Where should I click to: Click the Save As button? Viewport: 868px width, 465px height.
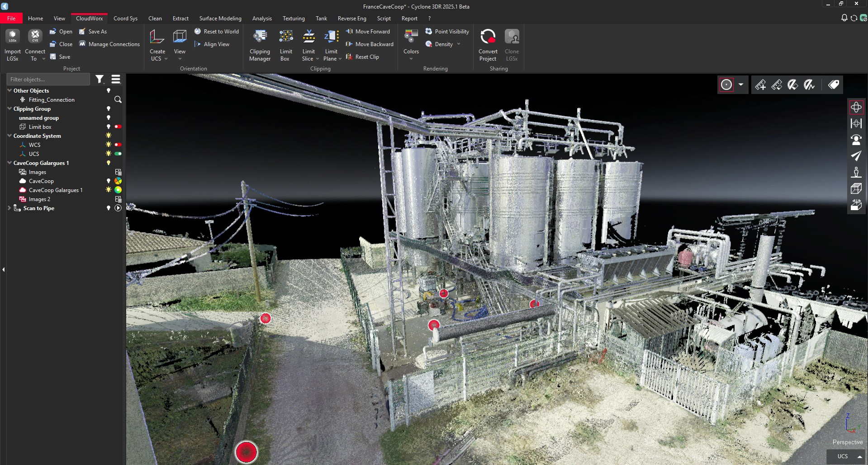tap(93, 31)
